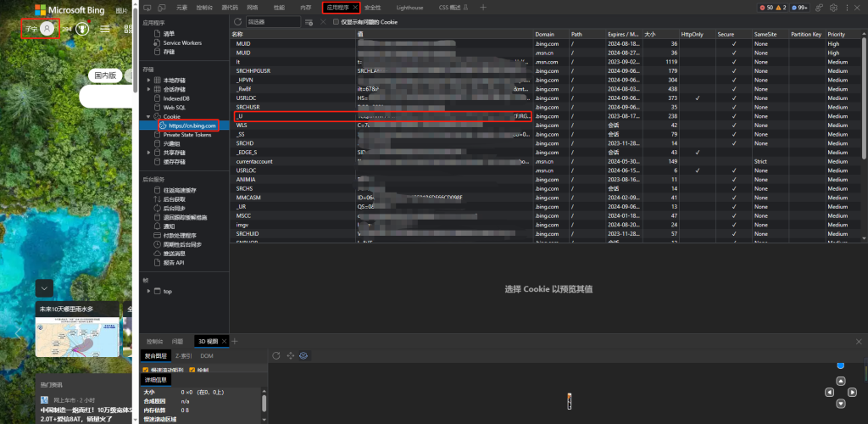
Task: Reset the 3D view canvas icon
Action: tap(275, 355)
